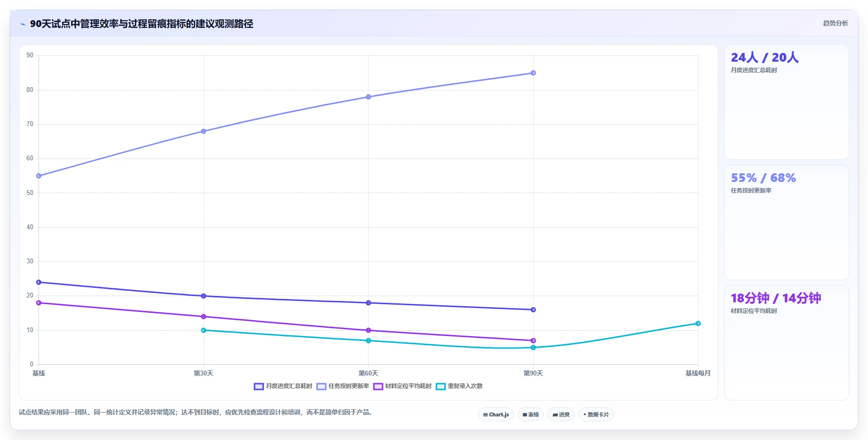Click the footer note starting with 试点结果应采用同一团队

tap(196, 413)
